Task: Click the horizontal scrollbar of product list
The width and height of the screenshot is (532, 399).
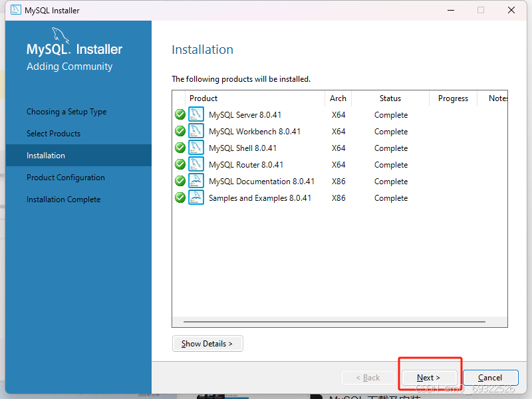Action: pos(334,322)
